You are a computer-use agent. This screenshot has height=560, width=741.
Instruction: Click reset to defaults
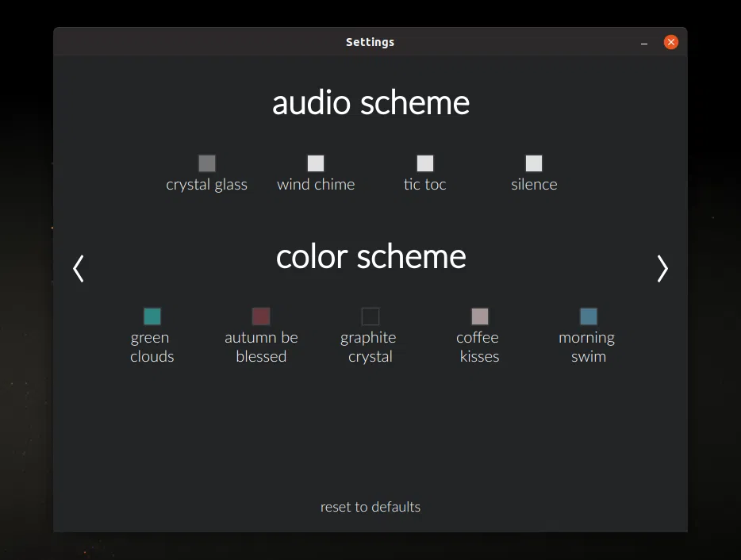click(370, 507)
